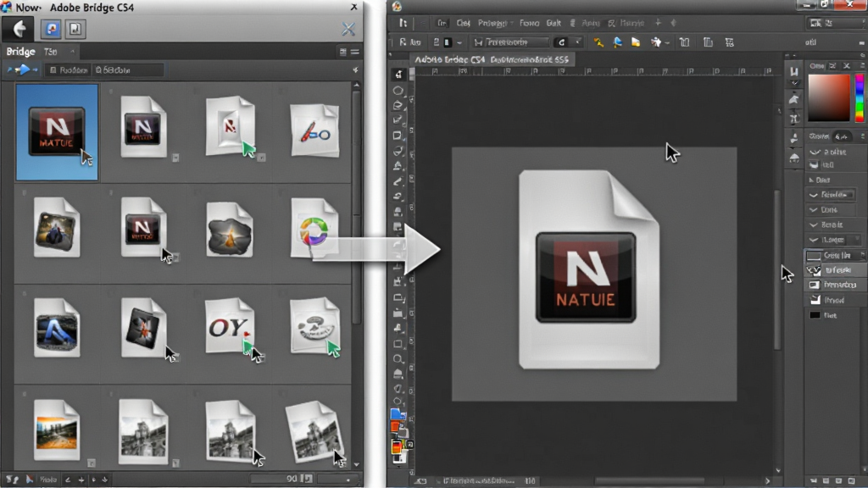
Task: Open the crossed tools icon in Bridge header
Action: [x=348, y=29]
